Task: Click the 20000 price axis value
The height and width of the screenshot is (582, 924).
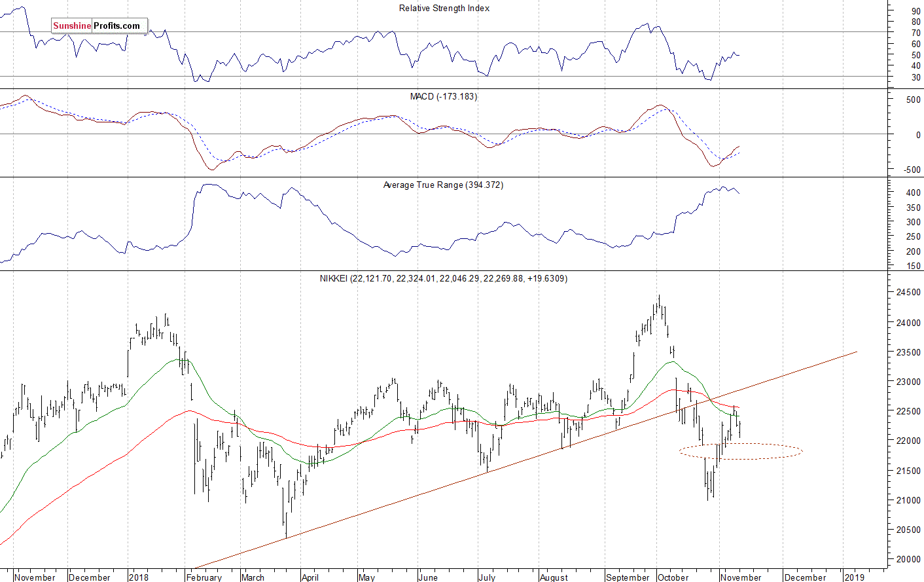Action: tap(908, 559)
